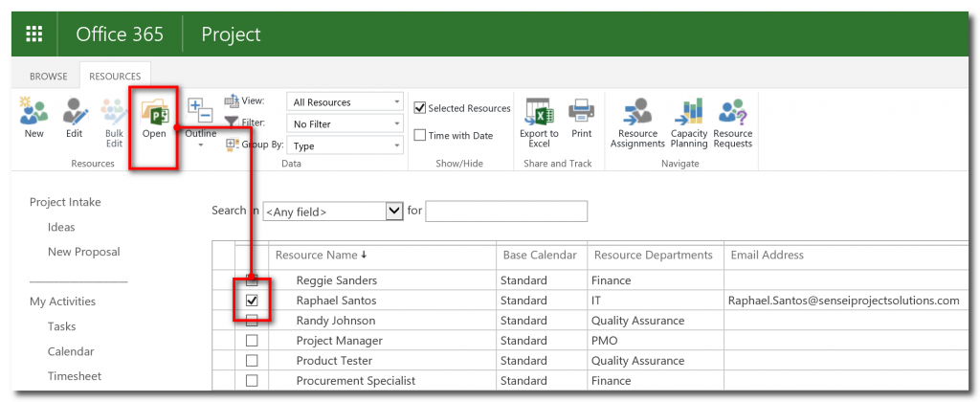The width and height of the screenshot is (980, 402).
Task: Click the IT department cell
Action: click(655, 301)
